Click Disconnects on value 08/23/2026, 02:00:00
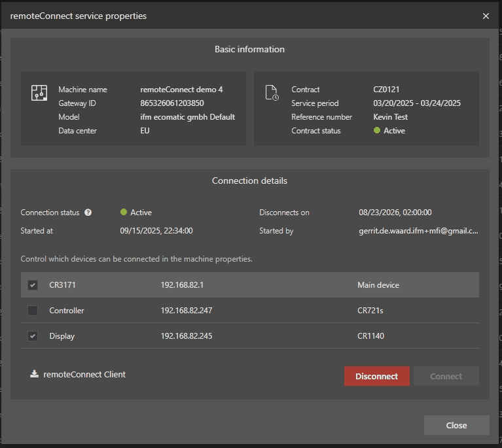The height and width of the screenshot is (448, 502). [x=395, y=212]
